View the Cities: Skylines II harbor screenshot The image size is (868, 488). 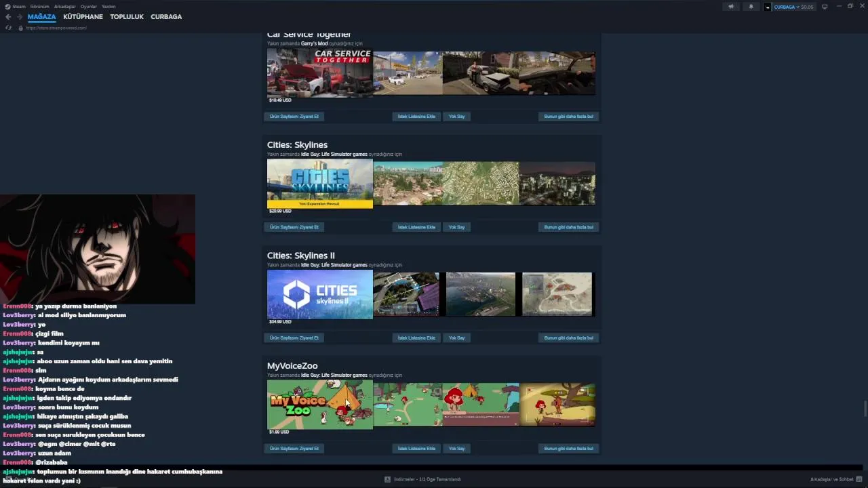tap(481, 294)
